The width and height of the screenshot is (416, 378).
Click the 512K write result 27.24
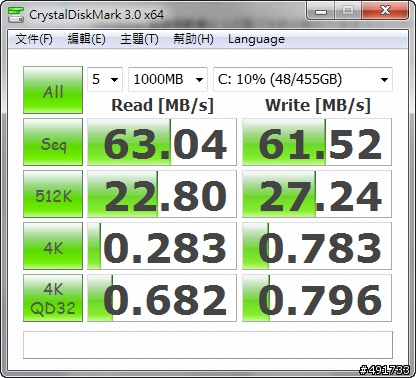click(x=317, y=194)
